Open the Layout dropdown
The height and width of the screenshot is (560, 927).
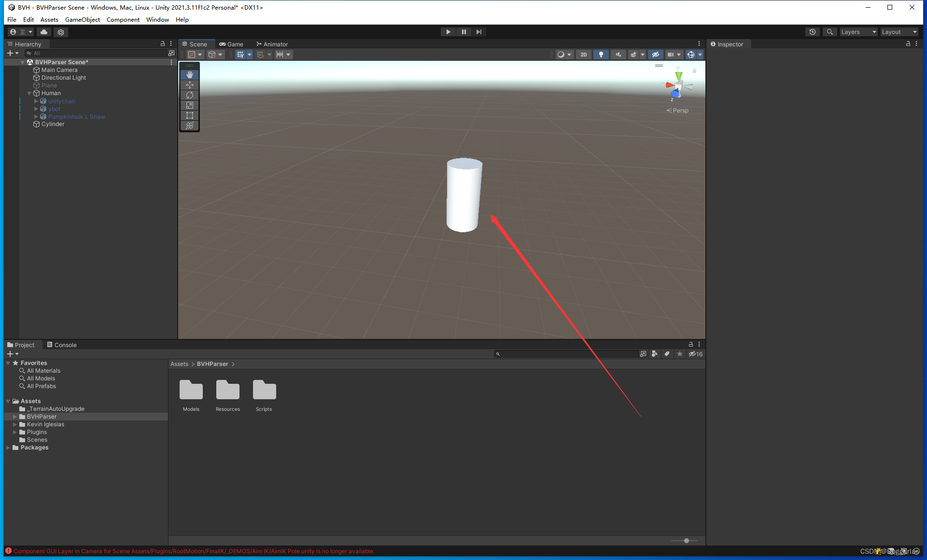coord(899,32)
